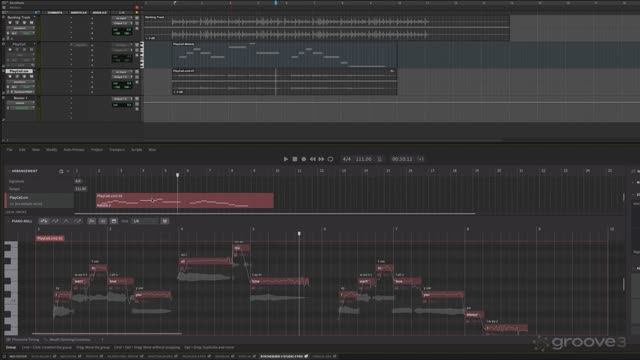Stop playback with the Stop button
640x360 pixels.
coord(295,159)
